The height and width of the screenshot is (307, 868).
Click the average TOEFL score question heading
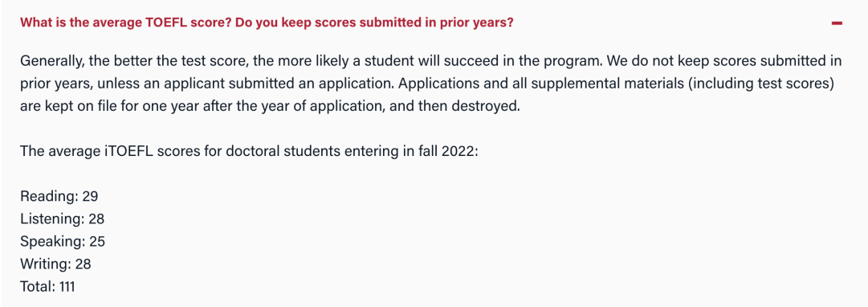267,23
